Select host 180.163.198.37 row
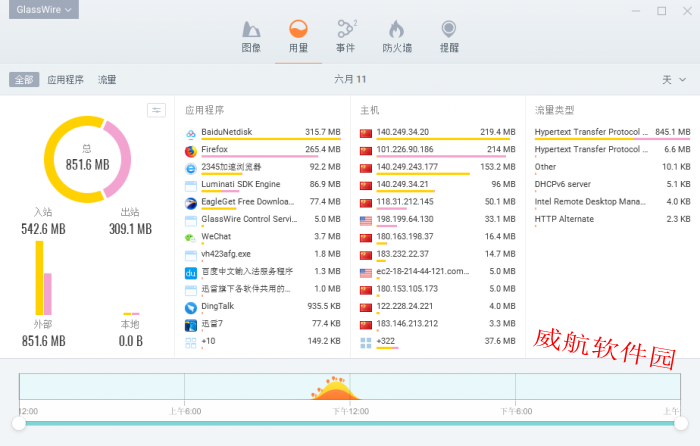Image resolution: width=700 pixels, height=446 pixels. [438, 238]
